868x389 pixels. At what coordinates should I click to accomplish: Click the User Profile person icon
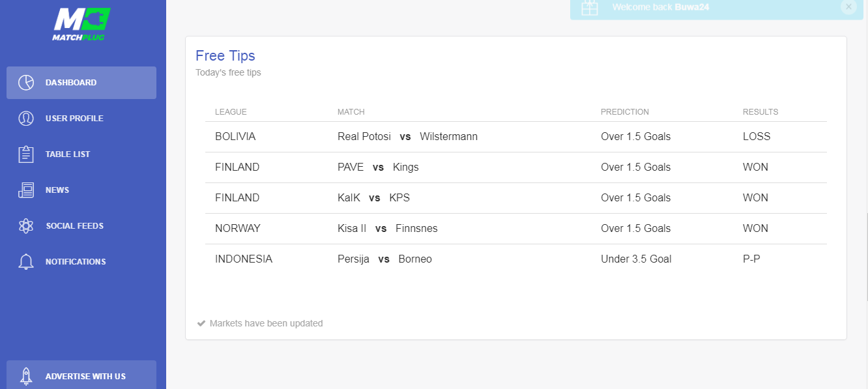26,119
